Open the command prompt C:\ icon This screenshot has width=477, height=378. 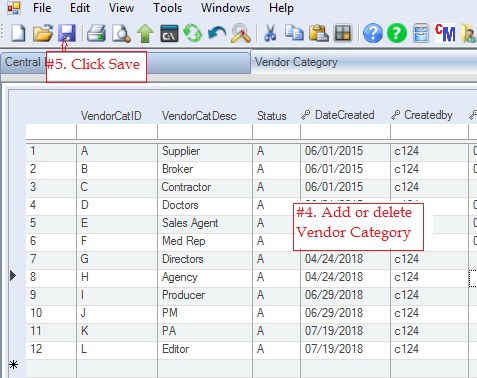(x=169, y=33)
